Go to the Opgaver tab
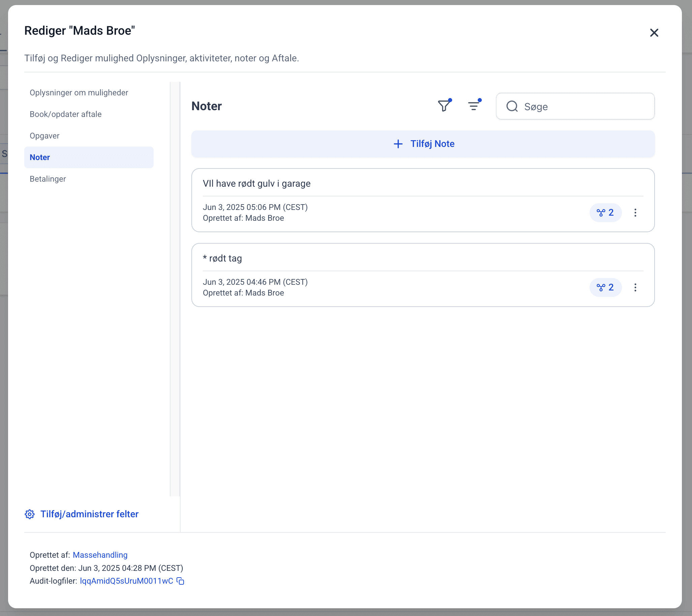Screen dimensions: 692x616 point(89,136)
